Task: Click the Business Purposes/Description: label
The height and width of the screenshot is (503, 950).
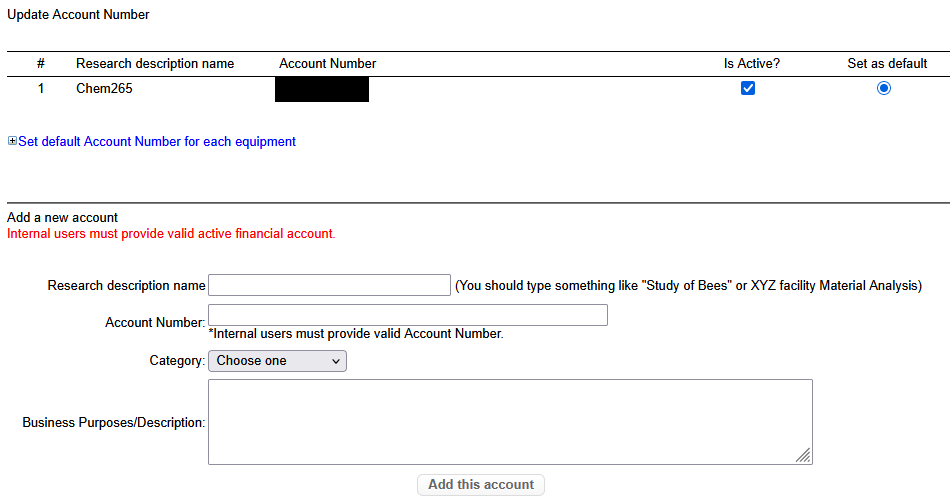Action: click(x=114, y=422)
